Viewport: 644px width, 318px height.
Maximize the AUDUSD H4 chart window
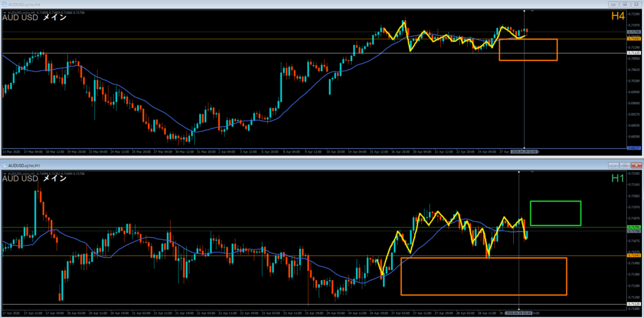point(625,4)
